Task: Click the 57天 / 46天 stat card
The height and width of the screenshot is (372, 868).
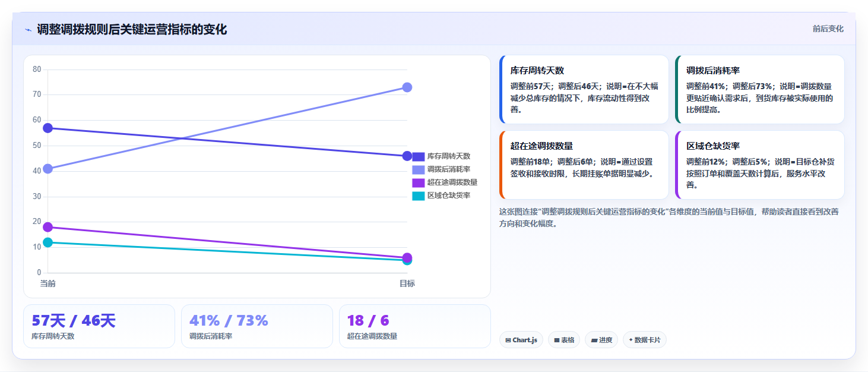Action: click(x=99, y=326)
